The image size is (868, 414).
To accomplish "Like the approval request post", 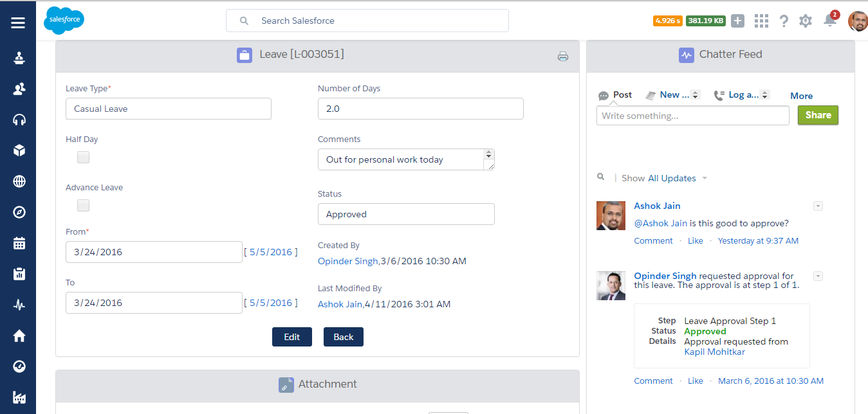I will [695, 381].
